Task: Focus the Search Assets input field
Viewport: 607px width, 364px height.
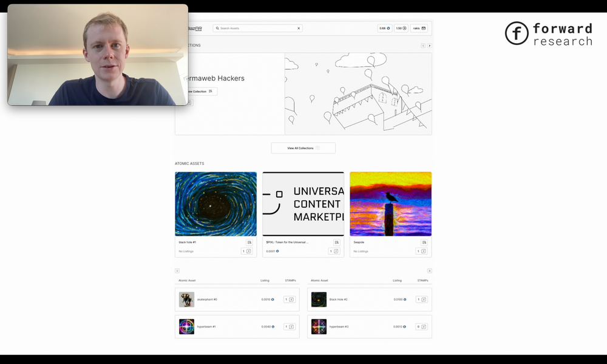Action: (x=255, y=29)
